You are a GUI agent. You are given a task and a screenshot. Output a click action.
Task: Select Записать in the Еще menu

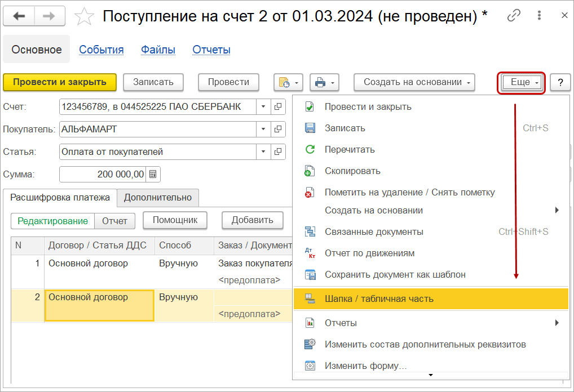[x=431, y=128]
